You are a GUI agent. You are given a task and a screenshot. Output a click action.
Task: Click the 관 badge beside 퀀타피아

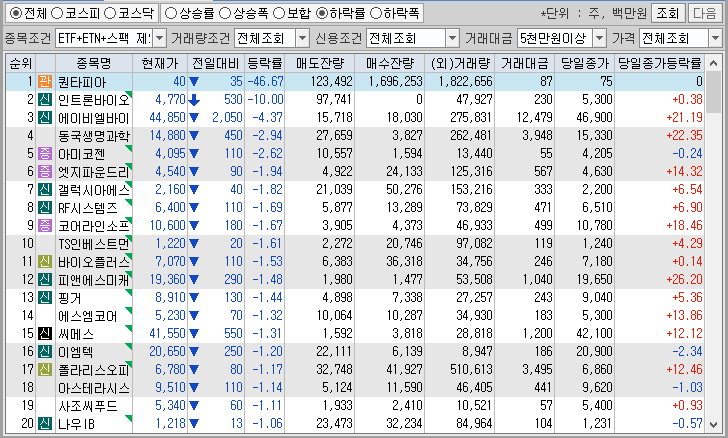tap(45, 81)
